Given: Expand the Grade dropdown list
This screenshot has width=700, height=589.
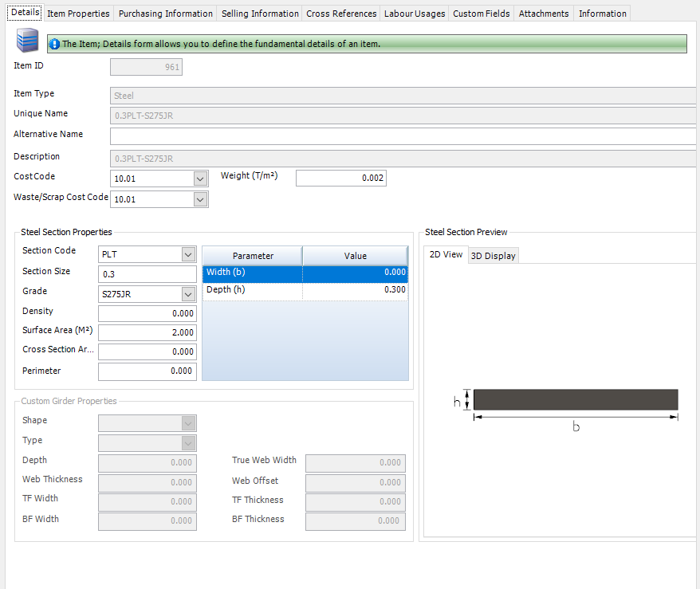Looking at the screenshot, I should click(188, 294).
